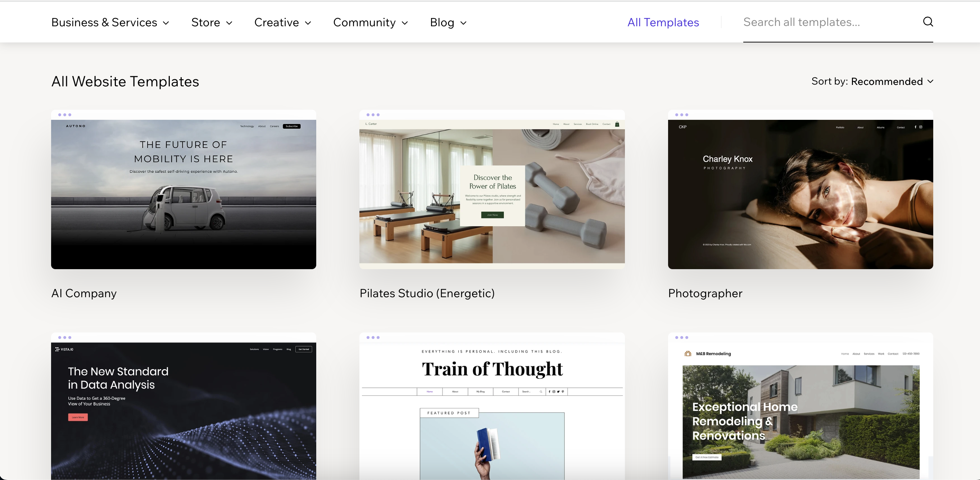Click the M&B Remodeling house logo icon
This screenshot has width=980, height=480.
pyautogui.click(x=688, y=353)
